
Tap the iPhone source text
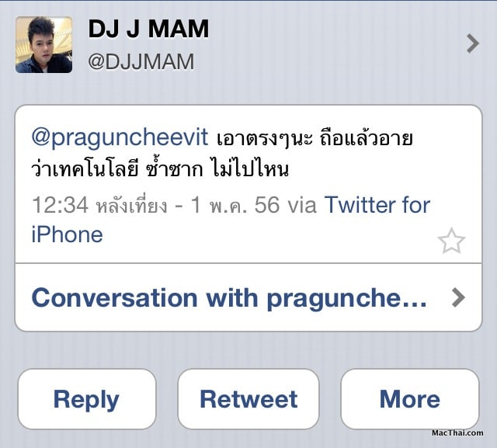[68, 234]
